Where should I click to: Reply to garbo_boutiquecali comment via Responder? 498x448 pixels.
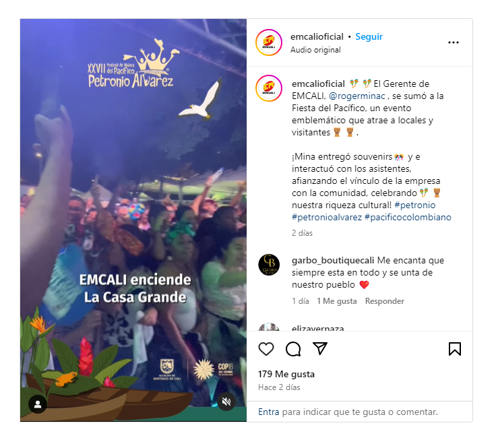pyautogui.click(x=385, y=301)
